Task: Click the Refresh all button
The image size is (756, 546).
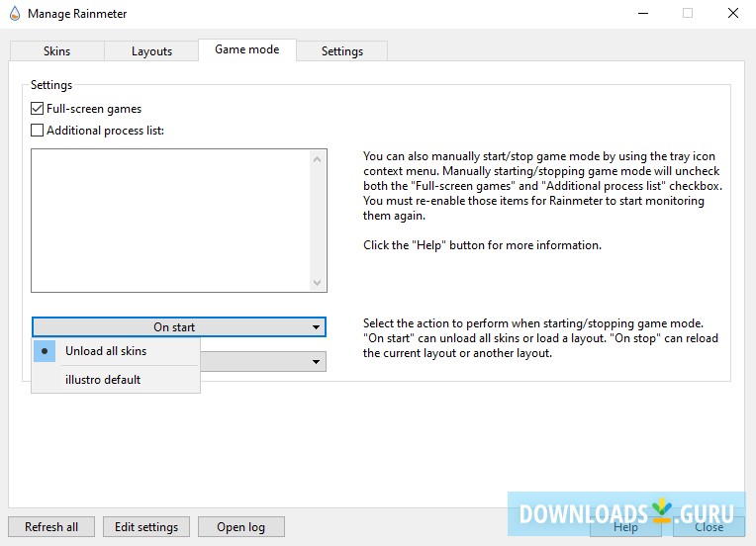Action: point(51,527)
